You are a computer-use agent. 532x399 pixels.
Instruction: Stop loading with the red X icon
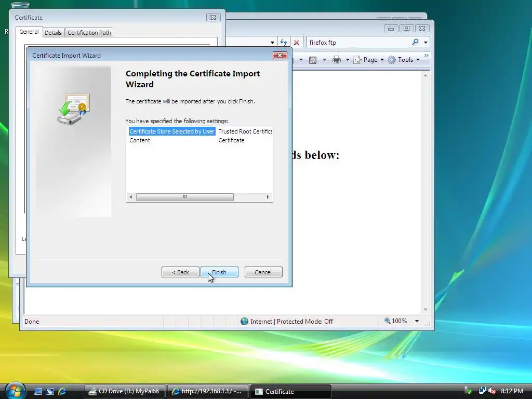click(x=297, y=43)
